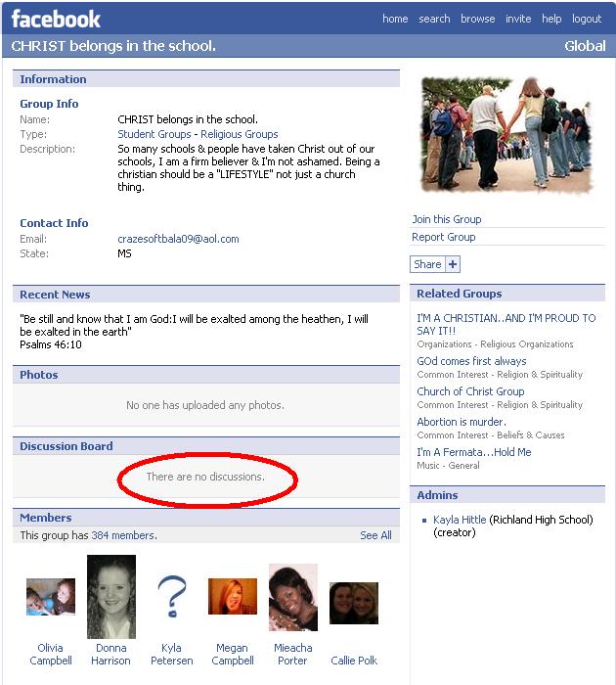Open GOd comes first always group
Viewport: 616px width, 685px height.
(471, 361)
